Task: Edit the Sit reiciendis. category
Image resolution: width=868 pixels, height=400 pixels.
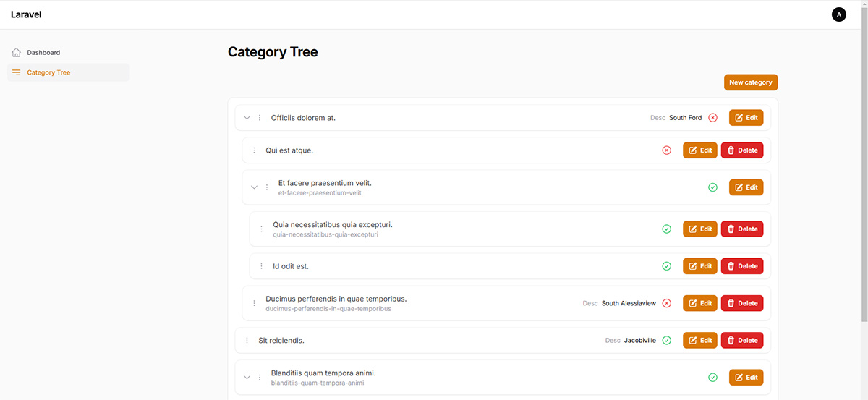Action: coord(700,340)
